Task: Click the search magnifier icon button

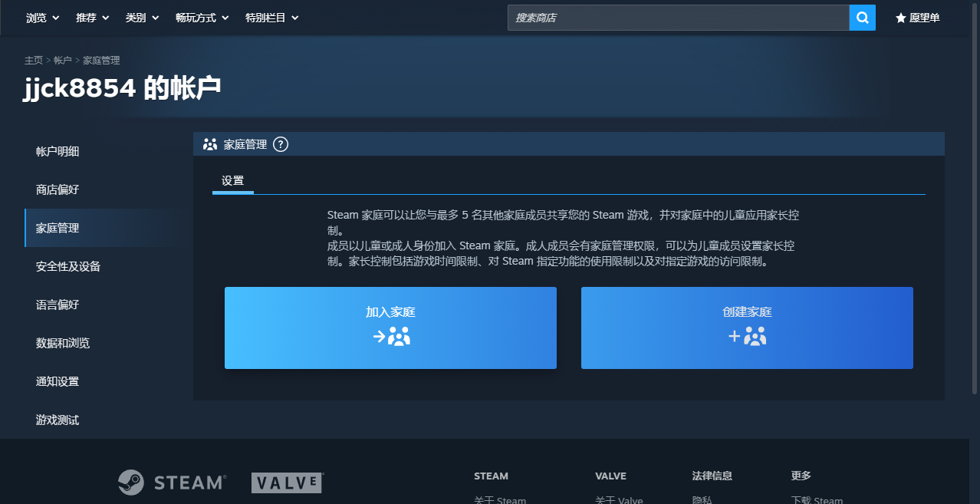Action: (862, 18)
